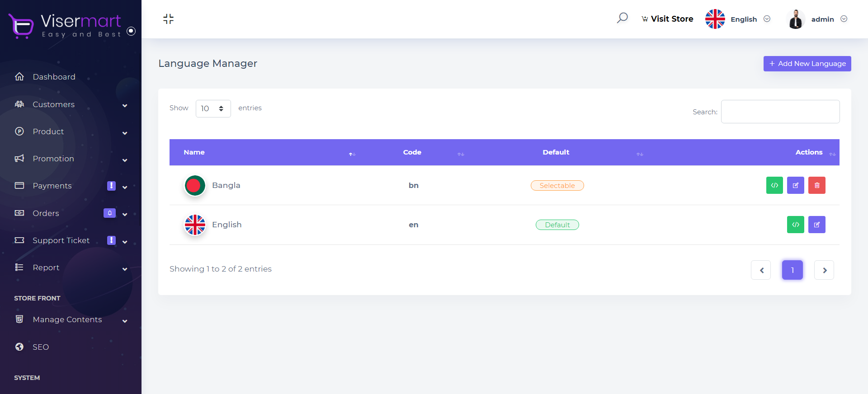The height and width of the screenshot is (394, 868).
Task: Click the Orders notification bell badge
Action: coord(109,213)
